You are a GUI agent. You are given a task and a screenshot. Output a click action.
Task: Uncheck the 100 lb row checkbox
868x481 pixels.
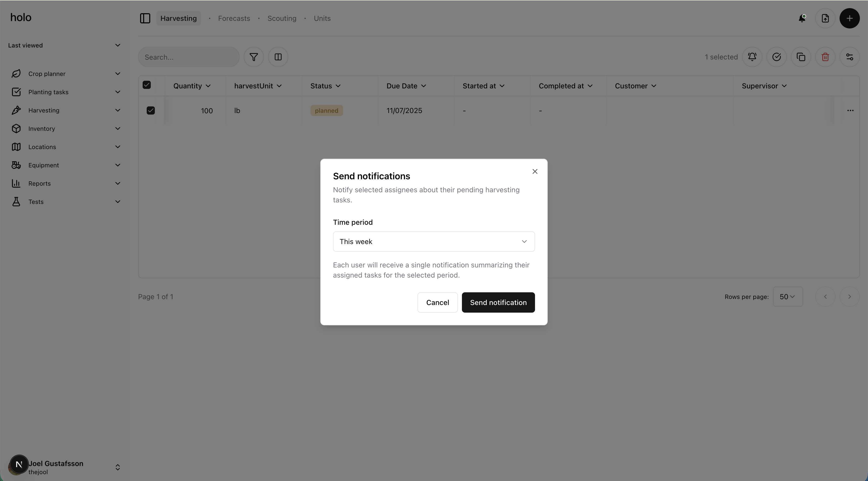click(x=151, y=110)
